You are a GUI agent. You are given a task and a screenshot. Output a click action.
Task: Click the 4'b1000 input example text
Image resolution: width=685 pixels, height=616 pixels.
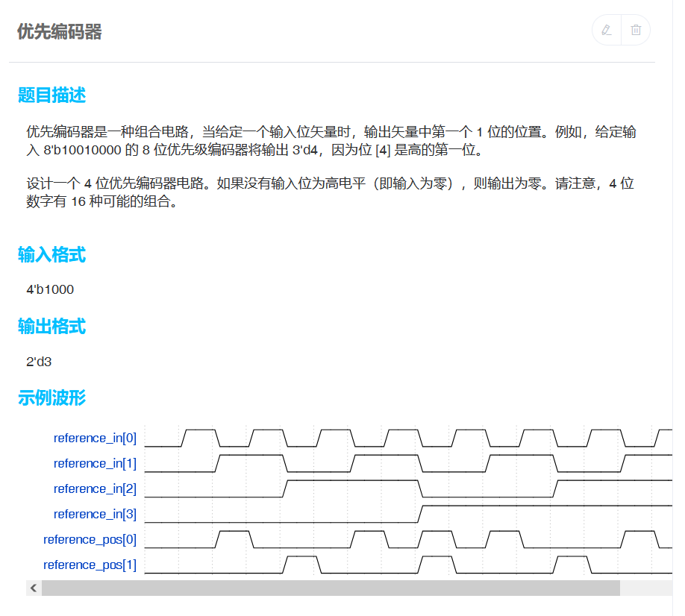coord(50,289)
